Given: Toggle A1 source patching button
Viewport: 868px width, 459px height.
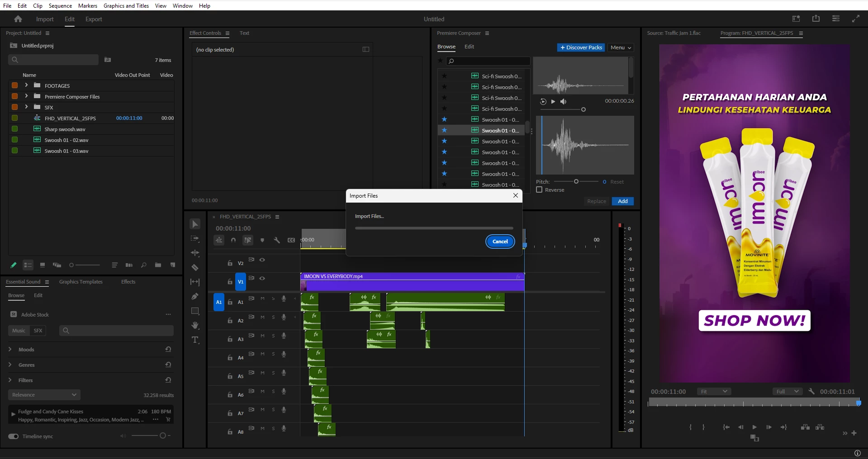Looking at the screenshot, I should (219, 302).
